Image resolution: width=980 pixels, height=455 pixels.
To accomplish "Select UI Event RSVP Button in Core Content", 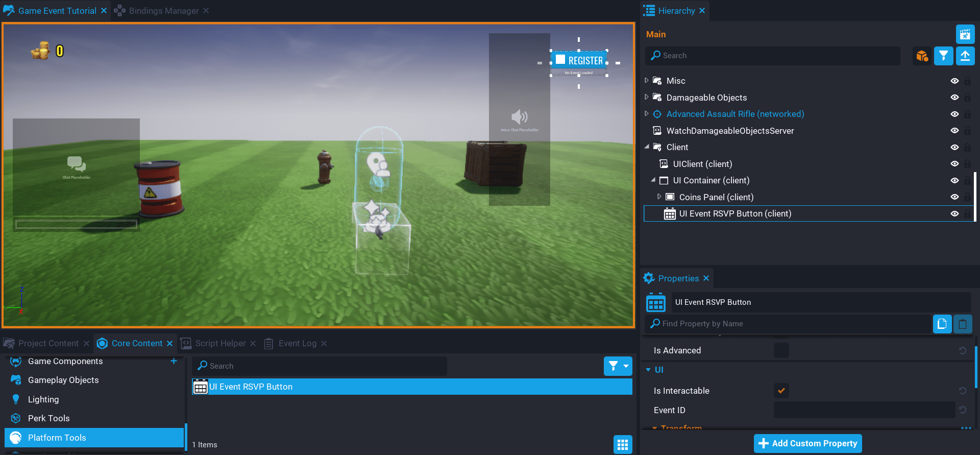I will pyautogui.click(x=411, y=387).
